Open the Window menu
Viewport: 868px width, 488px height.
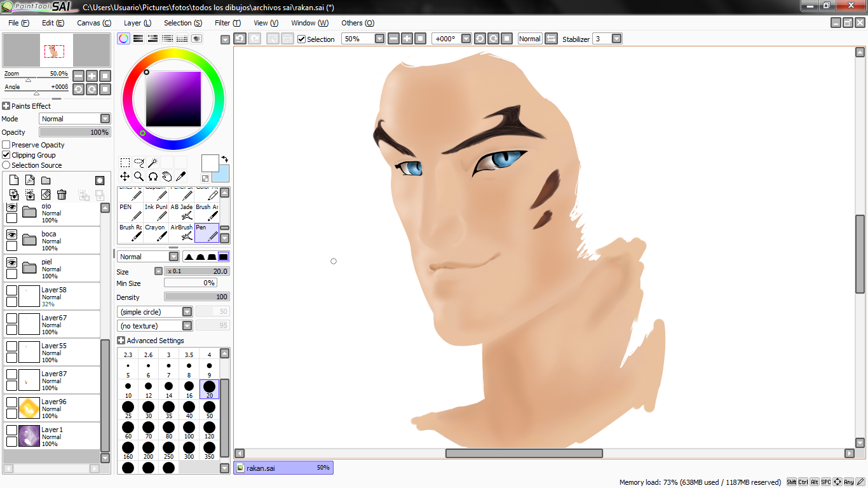(x=310, y=23)
